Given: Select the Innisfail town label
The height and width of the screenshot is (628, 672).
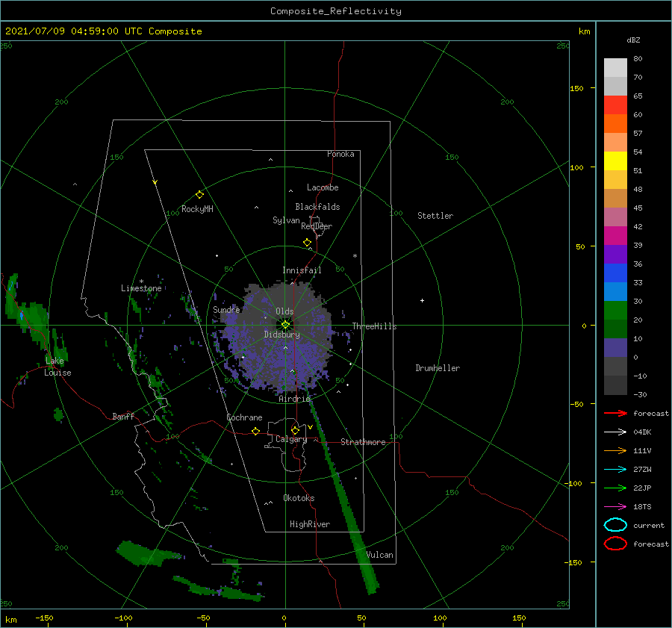Looking at the screenshot, I should [302, 270].
